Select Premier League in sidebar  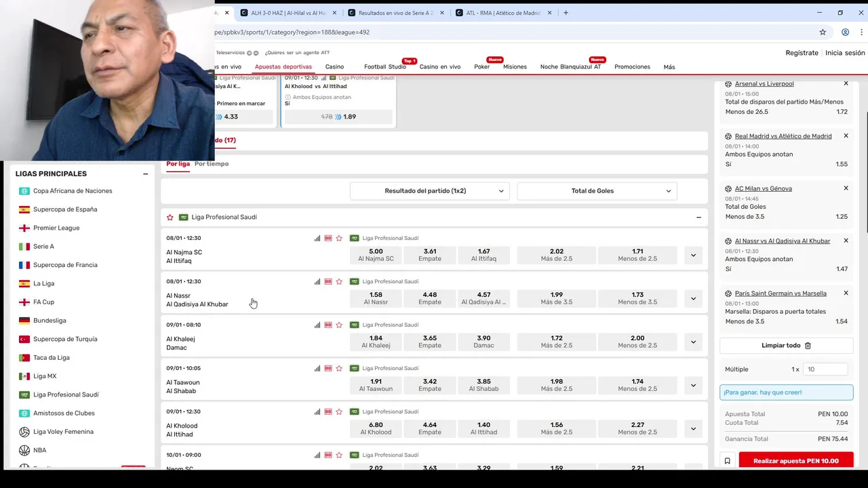56,228
